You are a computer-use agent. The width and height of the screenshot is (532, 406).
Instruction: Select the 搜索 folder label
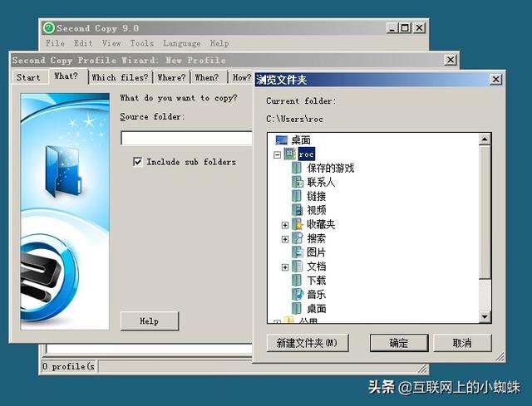317,238
